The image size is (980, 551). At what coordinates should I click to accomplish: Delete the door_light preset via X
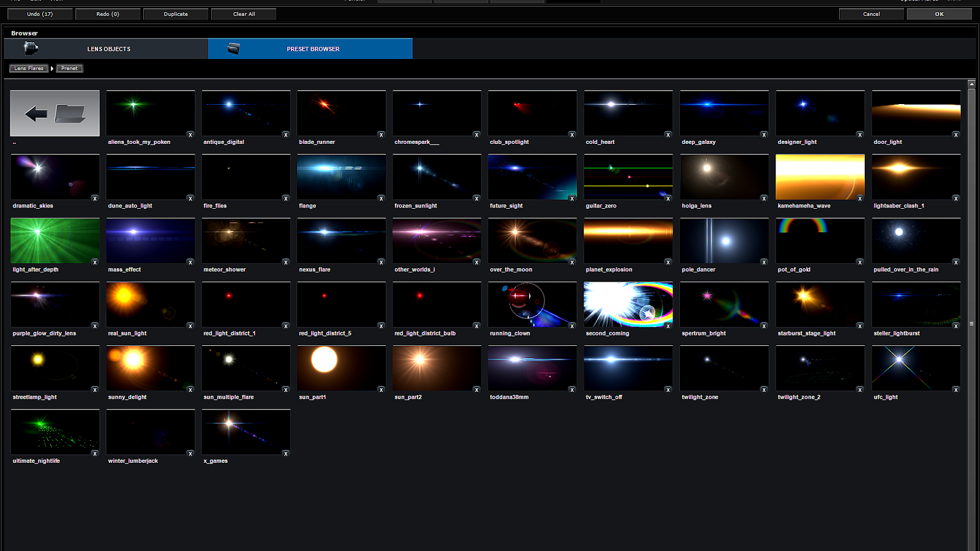coord(956,135)
